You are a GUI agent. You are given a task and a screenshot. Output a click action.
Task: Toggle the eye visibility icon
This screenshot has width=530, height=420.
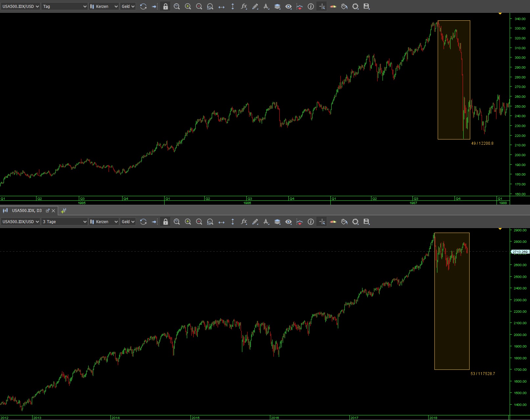pos(289,6)
